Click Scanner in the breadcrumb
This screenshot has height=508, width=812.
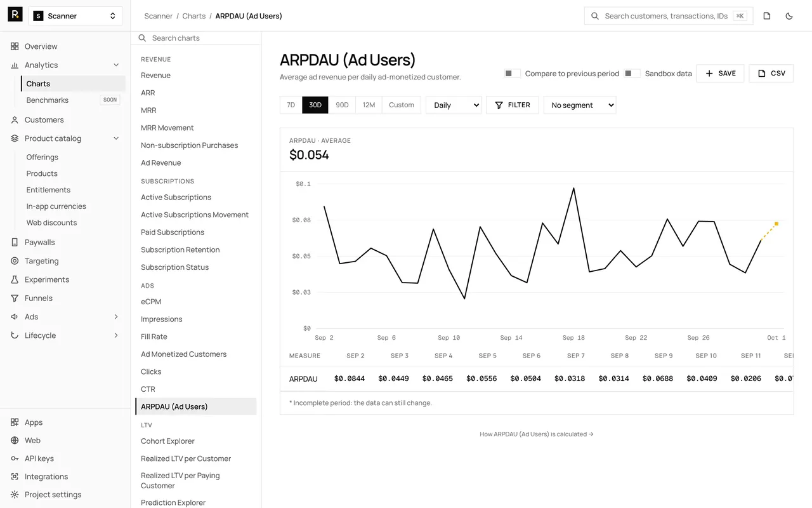(159, 16)
